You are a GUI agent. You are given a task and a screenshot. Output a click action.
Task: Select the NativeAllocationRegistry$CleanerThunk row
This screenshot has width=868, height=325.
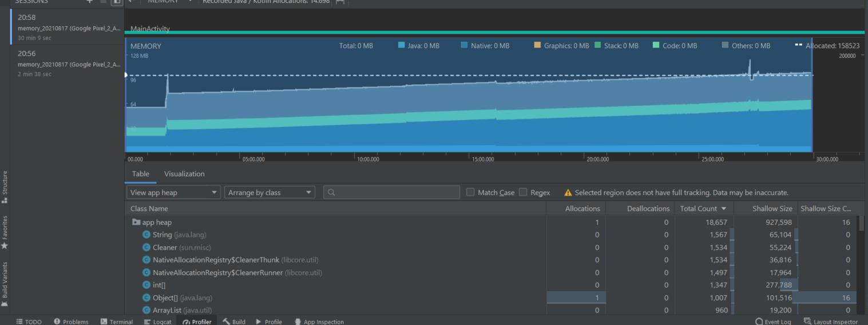click(x=492, y=260)
